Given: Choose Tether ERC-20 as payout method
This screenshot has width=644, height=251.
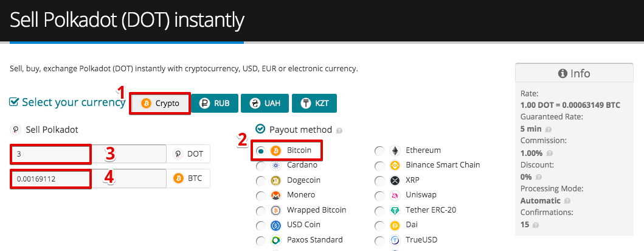Looking at the screenshot, I should pos(379,211).
